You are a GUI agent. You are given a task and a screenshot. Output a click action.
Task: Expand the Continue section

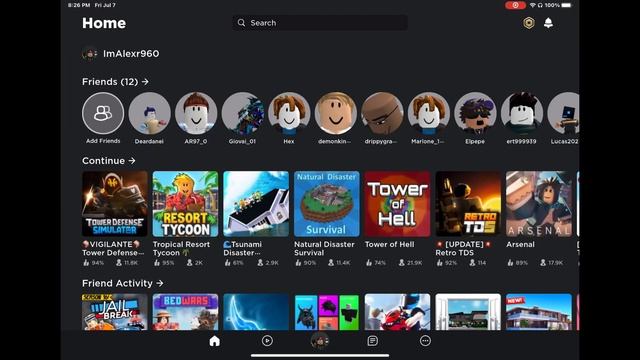coord(109,161)
